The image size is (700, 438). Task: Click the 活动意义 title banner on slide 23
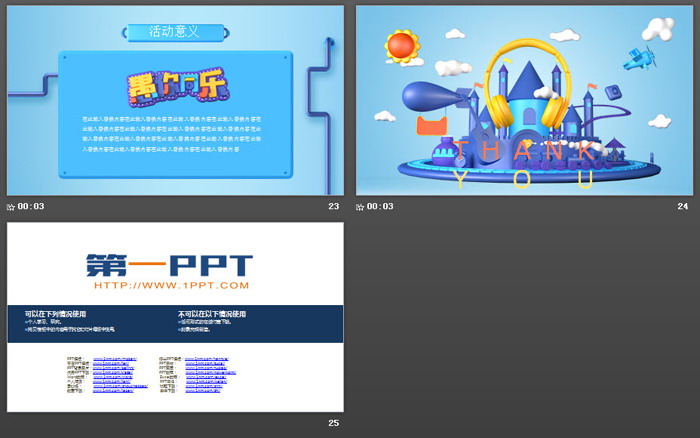coord(175,32)
